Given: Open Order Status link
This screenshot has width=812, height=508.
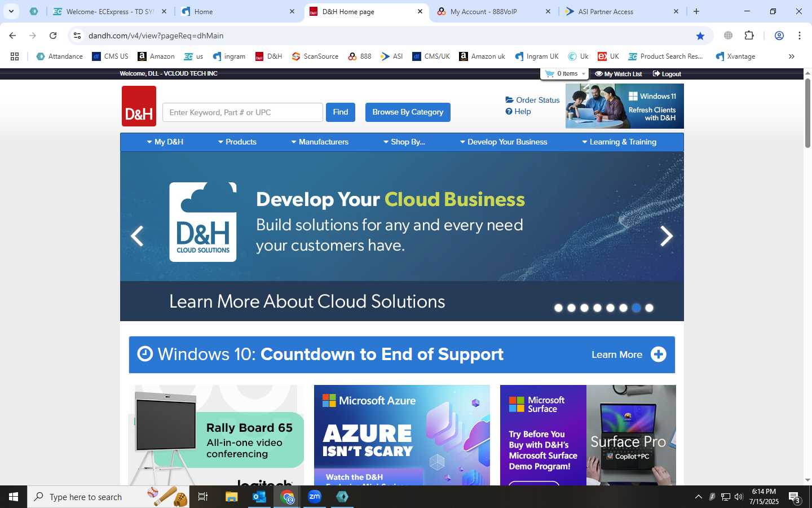Looking at the screenshot, I should coord(533,100).
